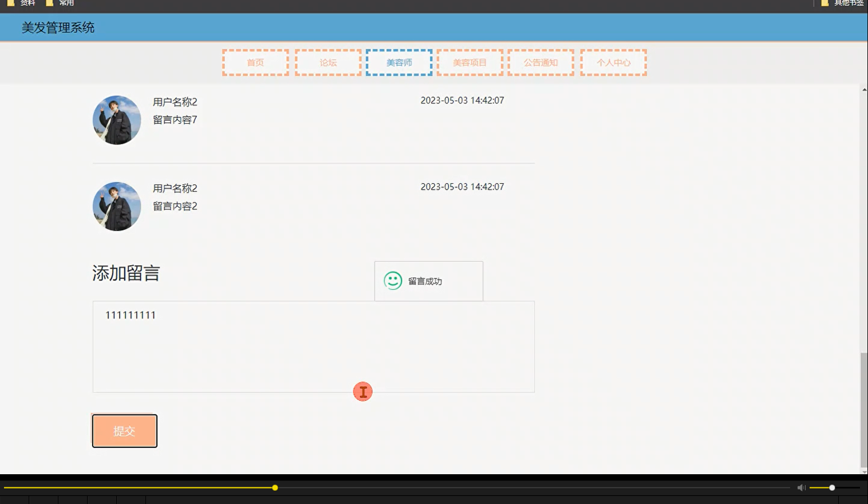Click the 留言内容2 message text
The width and height of the screenshot is (868, 504).
(175, 206)
